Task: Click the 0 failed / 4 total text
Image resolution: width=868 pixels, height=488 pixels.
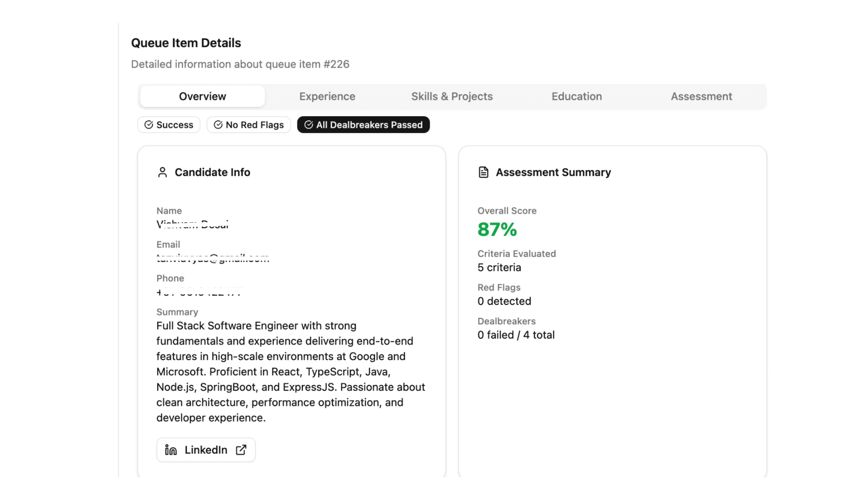Action: pyautogui.click(x=516, y=335)
